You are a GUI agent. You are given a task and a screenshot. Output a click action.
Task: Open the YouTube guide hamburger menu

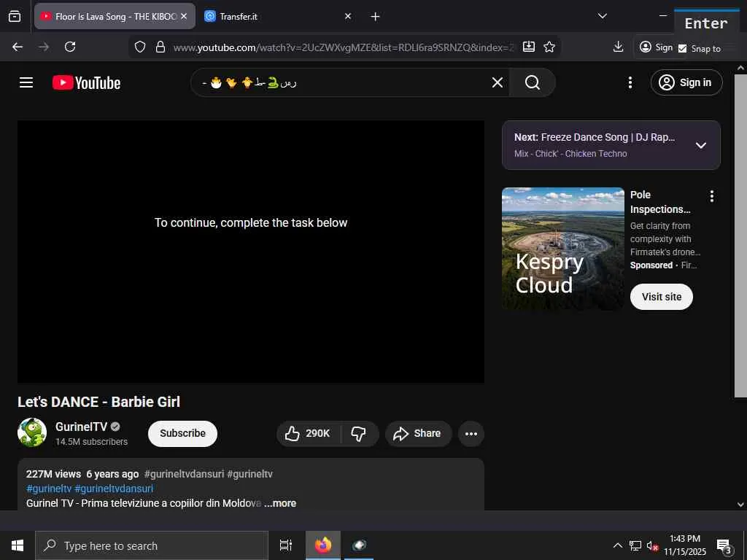26,82
